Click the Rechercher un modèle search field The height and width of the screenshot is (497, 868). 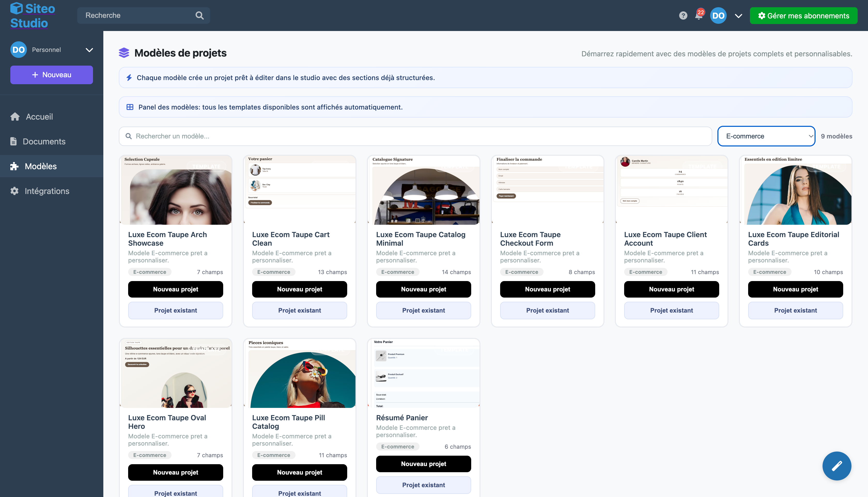pos(415,136)
